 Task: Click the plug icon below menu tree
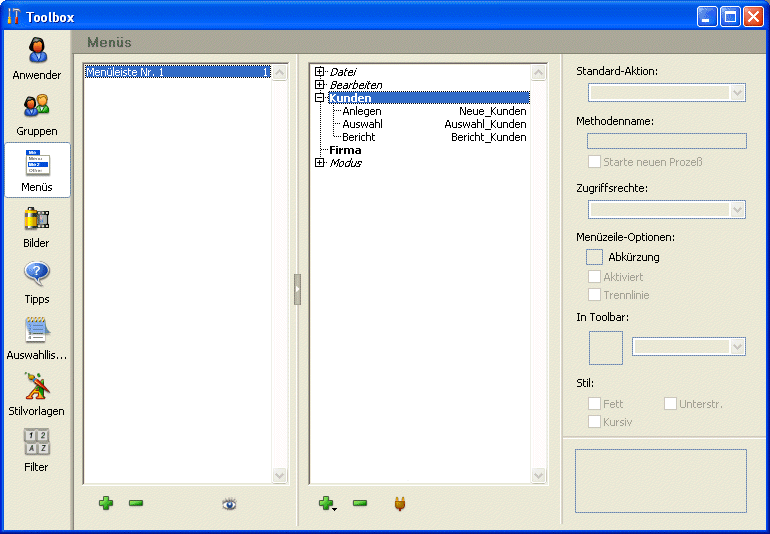[x=399, y=504]
